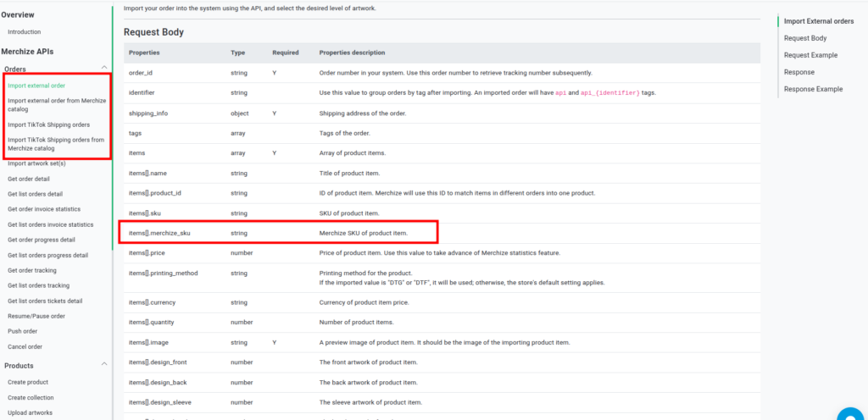Open Get list orders invoice statistics

[50, 224]
